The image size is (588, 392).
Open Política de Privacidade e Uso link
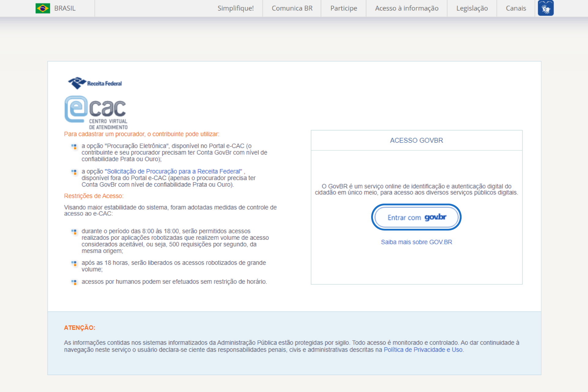click(423, 350)
